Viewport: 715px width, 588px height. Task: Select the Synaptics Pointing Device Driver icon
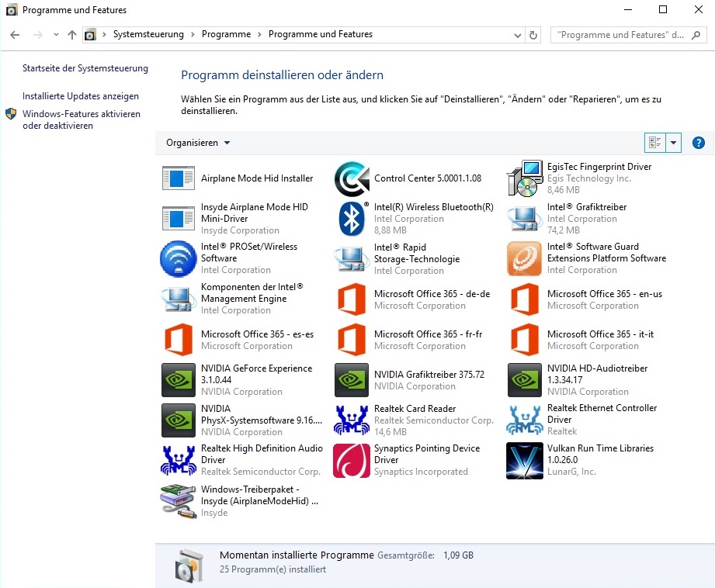pos(352,460)
